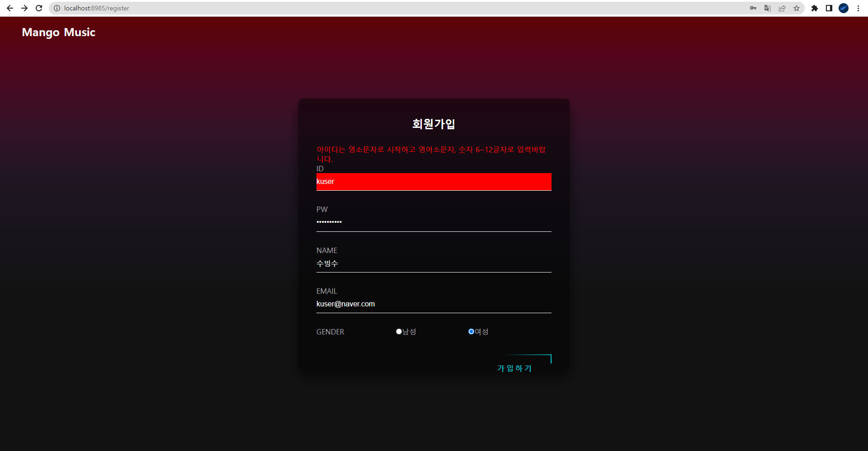Click the 가입하기 signup button
This screenshot has width=868, height=451.
(514, 368)
